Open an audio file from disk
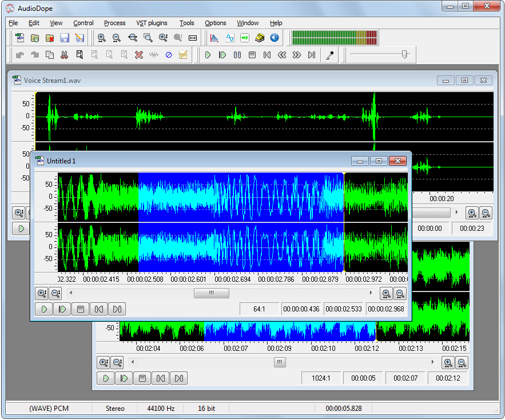This screenshot has height=420, width=505. [x=35, y=38]
